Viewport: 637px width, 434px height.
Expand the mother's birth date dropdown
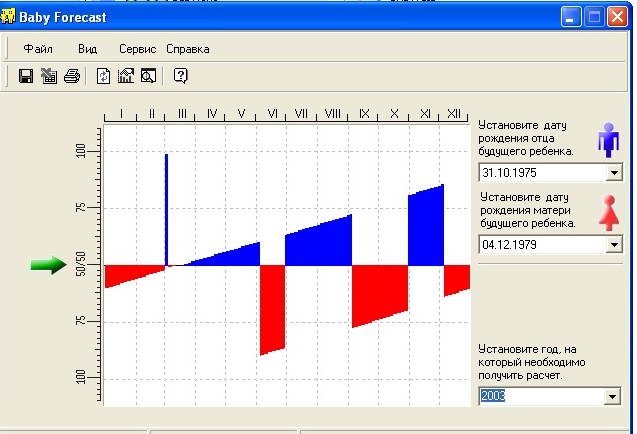(614, 245)
